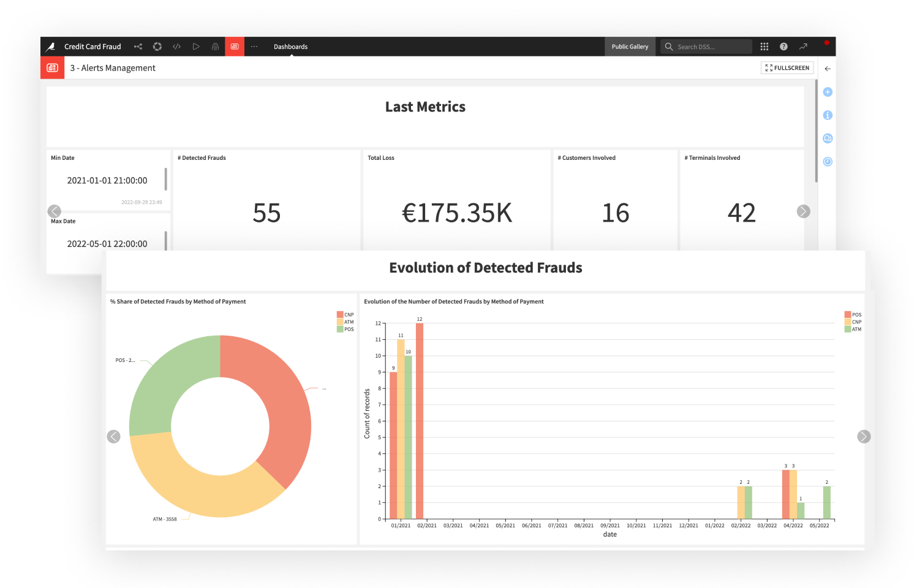Click the red notification dot

[826, 43]
